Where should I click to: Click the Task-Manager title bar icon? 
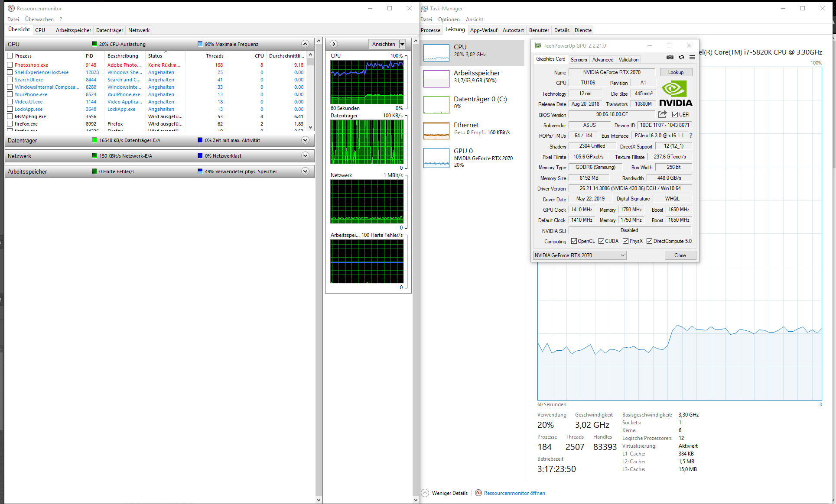424,8
